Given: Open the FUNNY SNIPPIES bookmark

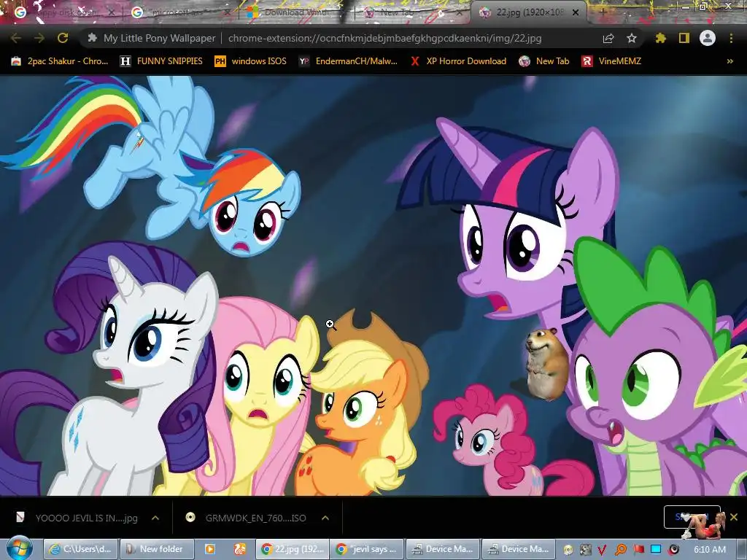Looking at the screenshot, I should click(x=161, y=61).
